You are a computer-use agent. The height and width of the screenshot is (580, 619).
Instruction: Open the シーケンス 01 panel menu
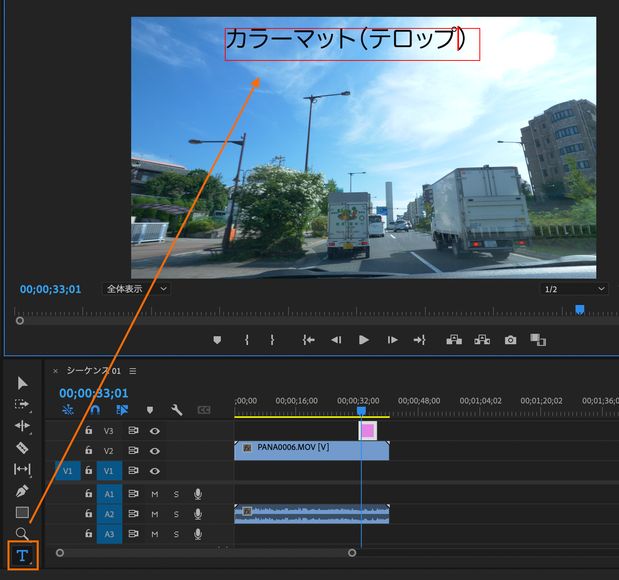tap(133, 371)
